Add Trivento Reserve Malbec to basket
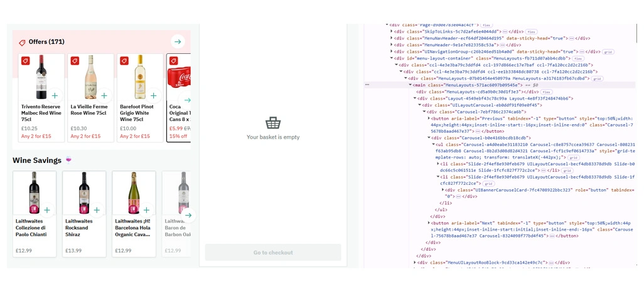644x292 pixels. click(x=55, y=96)
